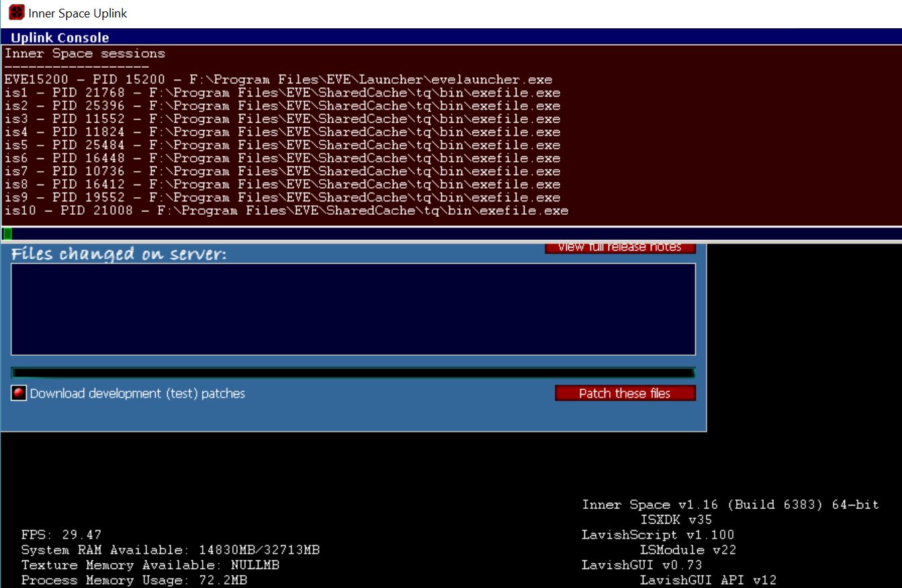The height and width of the screenshot is (588, 902).
Task: Click the ISXDK v35 version text
Action: (x=676, y=520)
